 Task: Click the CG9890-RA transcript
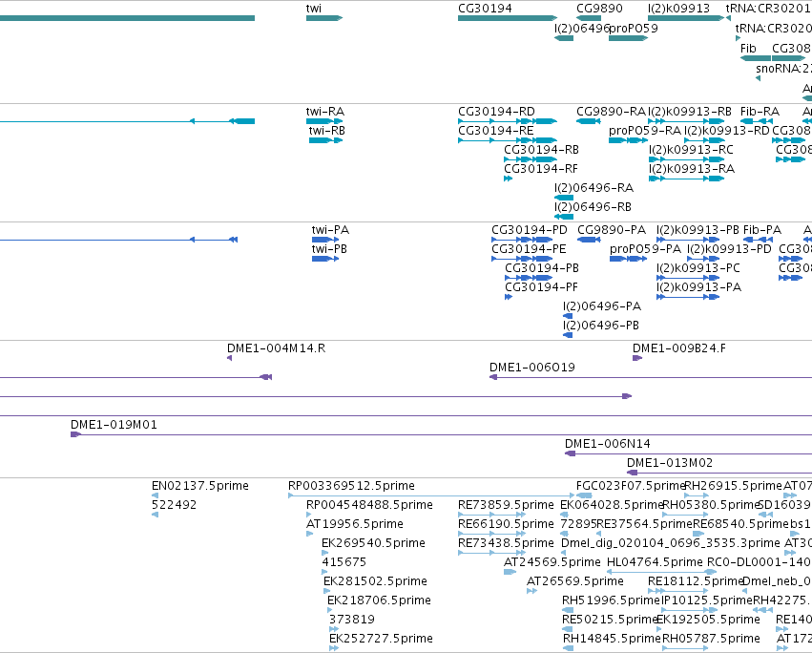click(589, 121)
